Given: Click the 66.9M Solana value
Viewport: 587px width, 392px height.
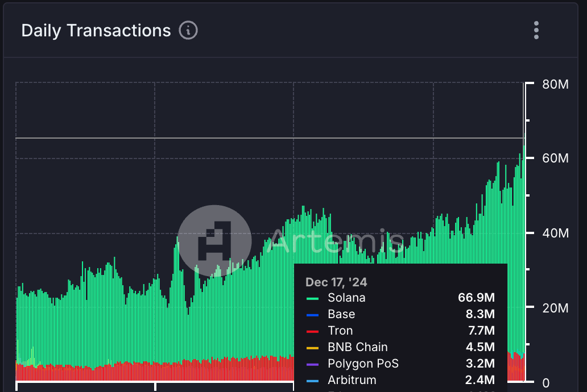Looking at the screenshot, I should (x=476, y=298).
